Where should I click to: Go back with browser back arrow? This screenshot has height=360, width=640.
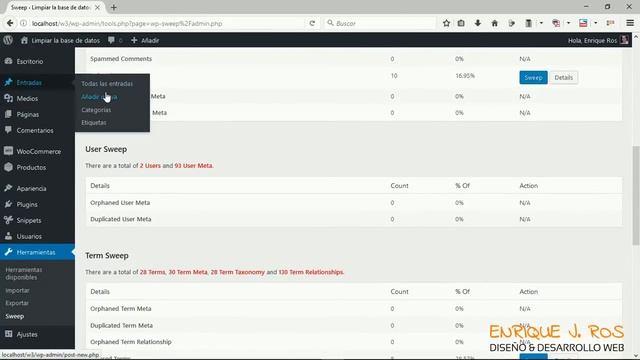click(x=10, y=23)
